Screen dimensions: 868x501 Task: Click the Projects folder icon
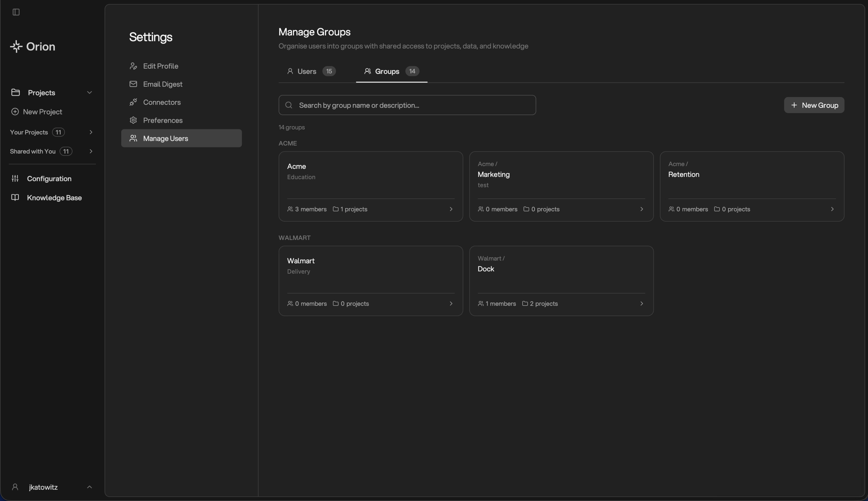tap(15, 92)
